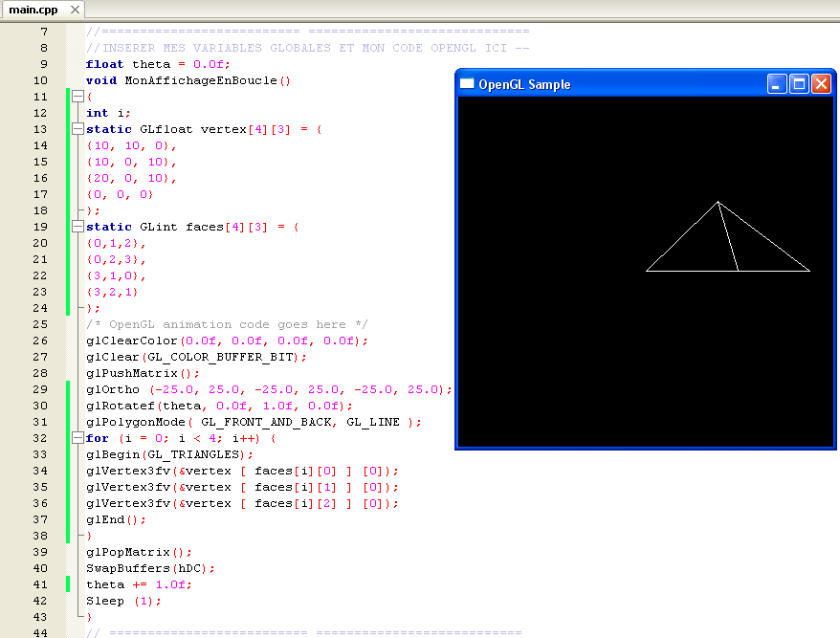
Task: Click 'SwapBuffers(hDC);' line
Action: [x=150, y=568]
